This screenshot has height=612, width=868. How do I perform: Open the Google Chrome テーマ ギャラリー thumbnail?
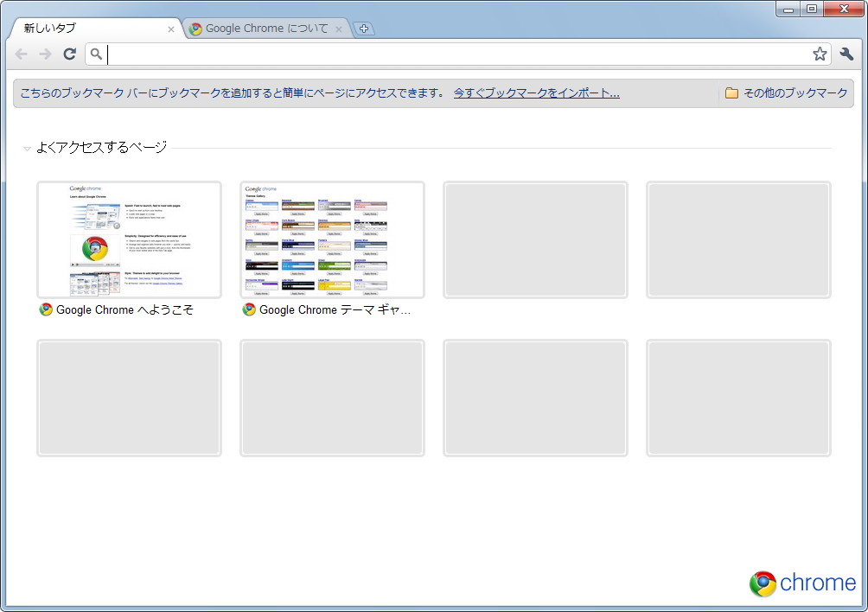tap(332, 239)
